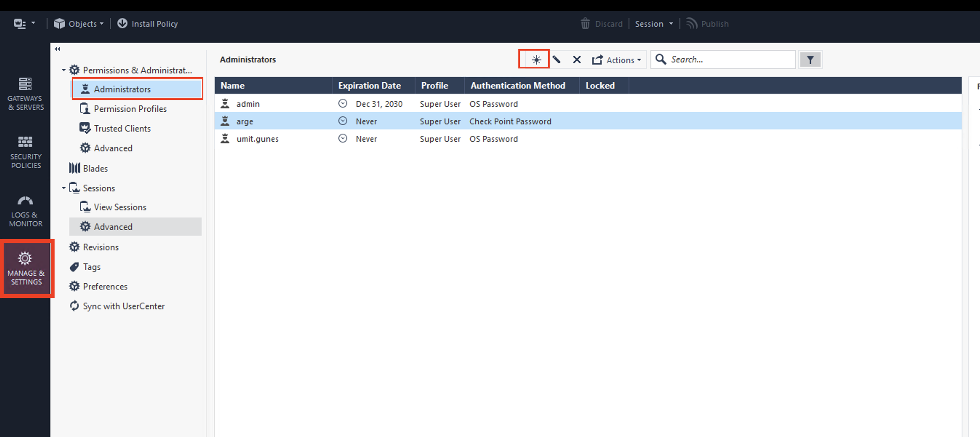This screenshot has height=437, width=980.
Task: Open Logs & Monitor view
Action: (x=25, y=211)
